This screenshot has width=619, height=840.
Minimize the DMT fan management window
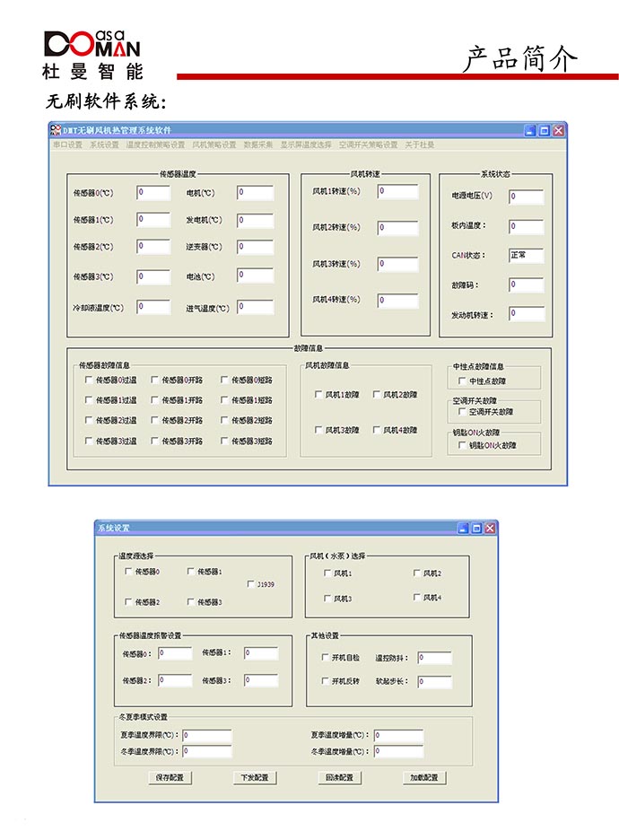530,130
